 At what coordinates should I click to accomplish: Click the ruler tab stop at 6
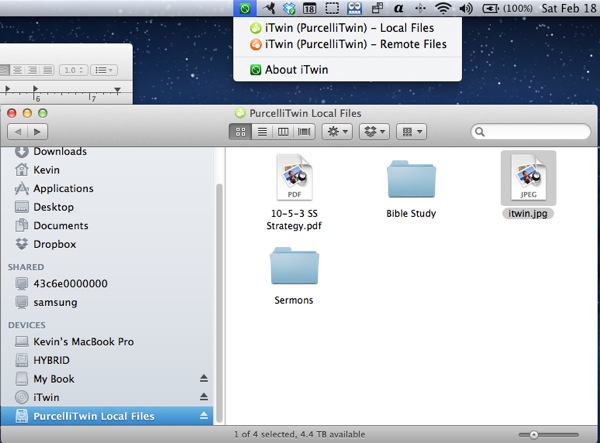coord(35,89)
